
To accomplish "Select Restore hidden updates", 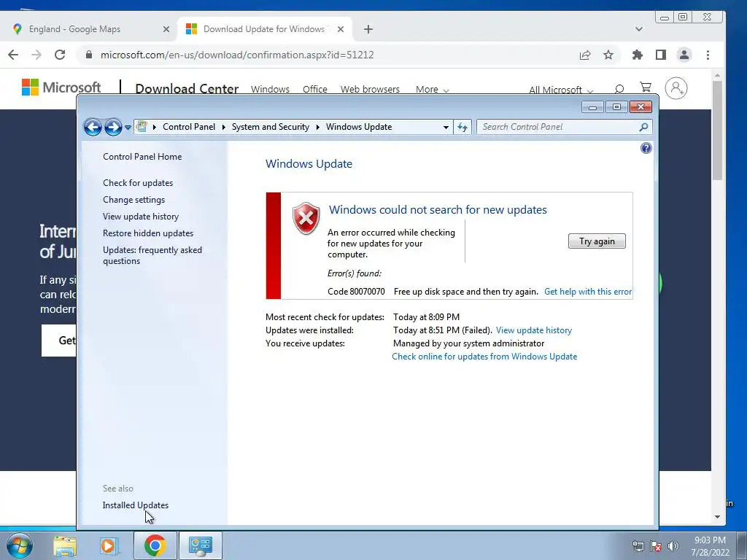I will (x=147, y=233).
